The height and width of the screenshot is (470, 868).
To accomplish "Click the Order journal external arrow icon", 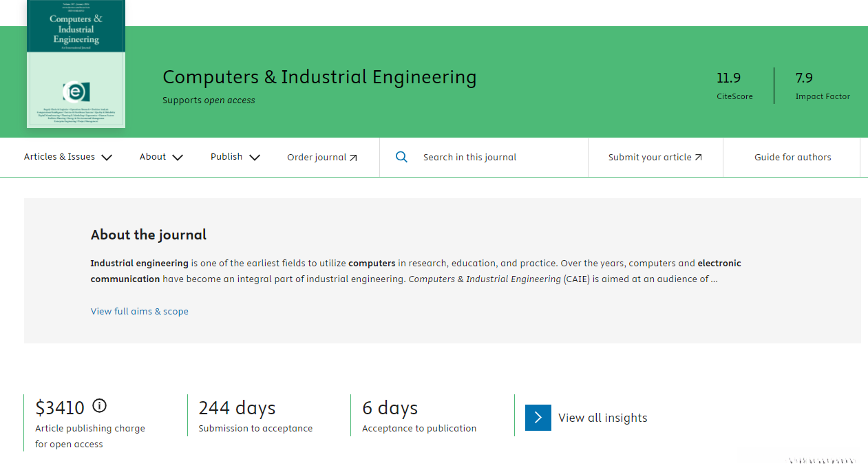I will 353,158.
